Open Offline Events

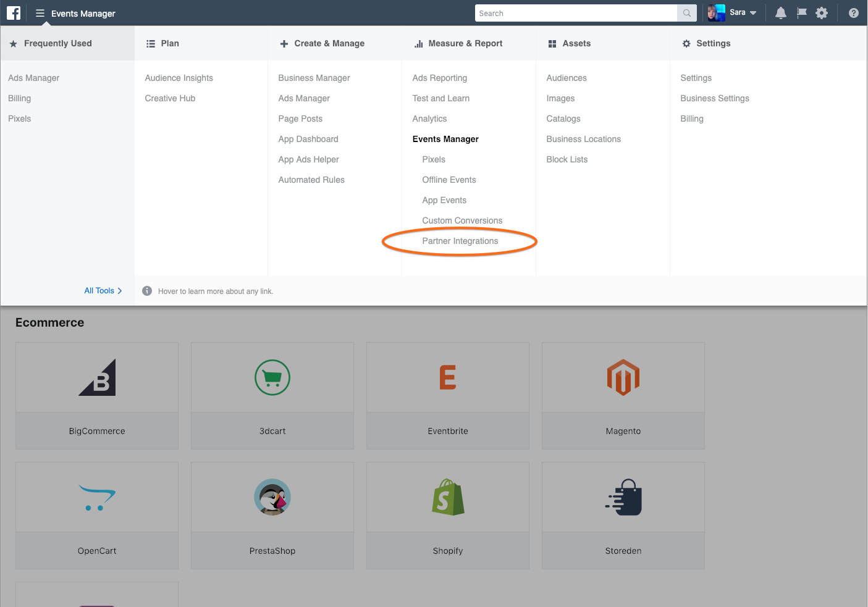click(x=449, y=180)
